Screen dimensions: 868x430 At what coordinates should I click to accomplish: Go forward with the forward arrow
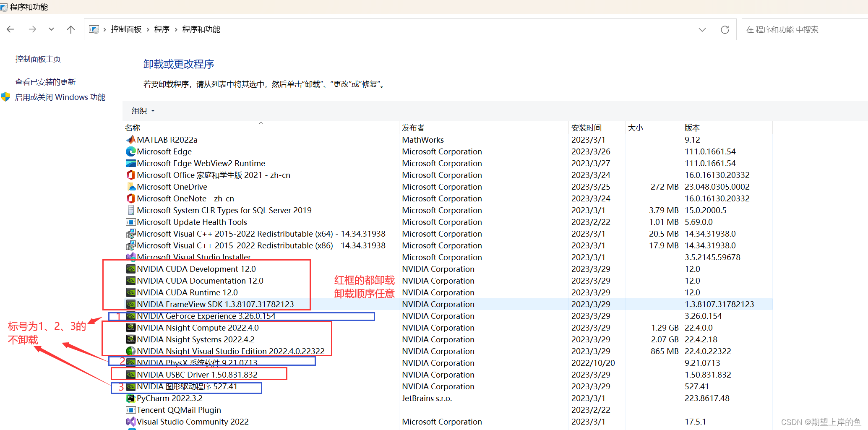(32, 29)
